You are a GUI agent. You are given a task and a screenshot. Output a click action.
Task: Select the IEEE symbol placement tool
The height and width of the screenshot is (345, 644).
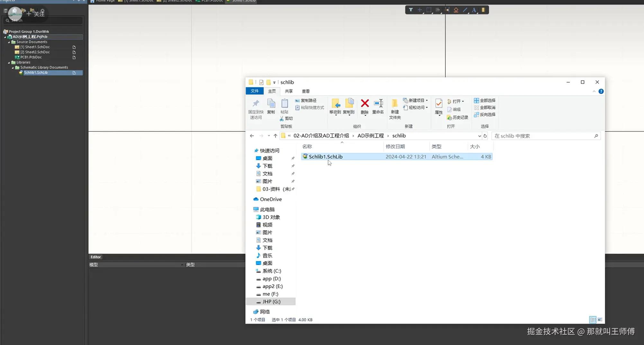tap(456, 10)
